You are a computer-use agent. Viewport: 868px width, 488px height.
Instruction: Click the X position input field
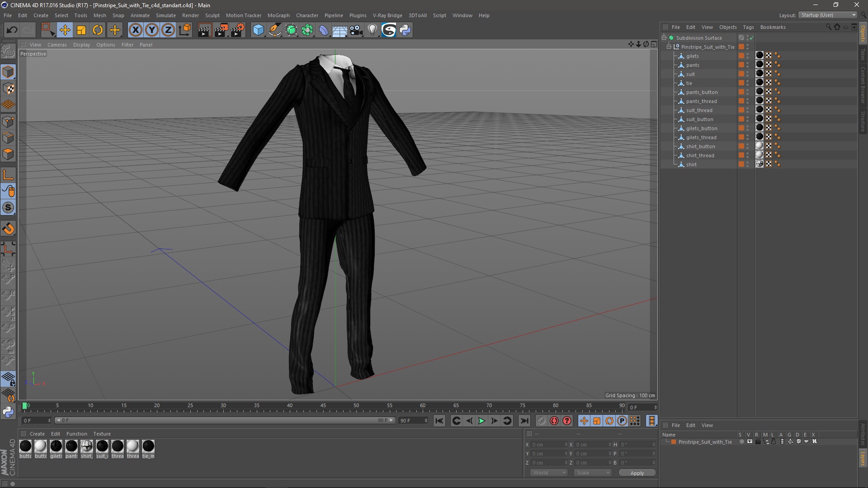[546, 445]
